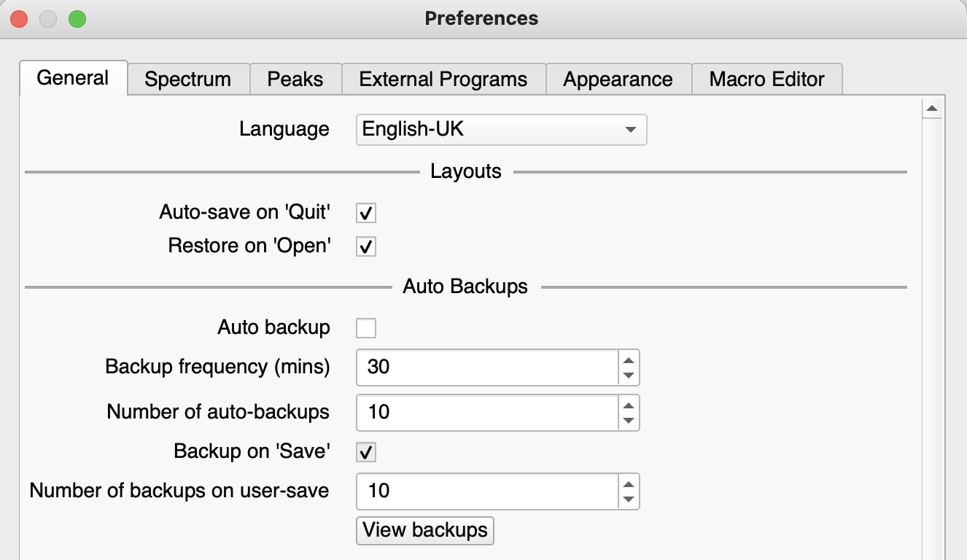The image size is (967, 560).
Task: Click the View backups button
Action: [x=425, y=530]
